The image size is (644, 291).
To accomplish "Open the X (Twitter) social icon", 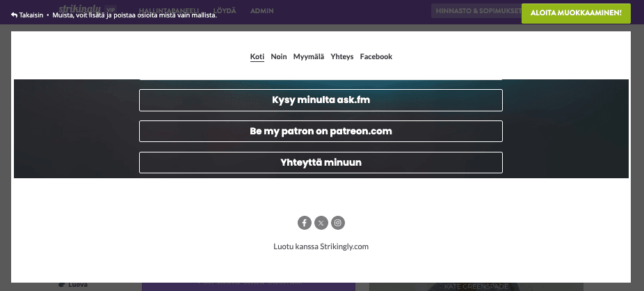I will [321, 223].
